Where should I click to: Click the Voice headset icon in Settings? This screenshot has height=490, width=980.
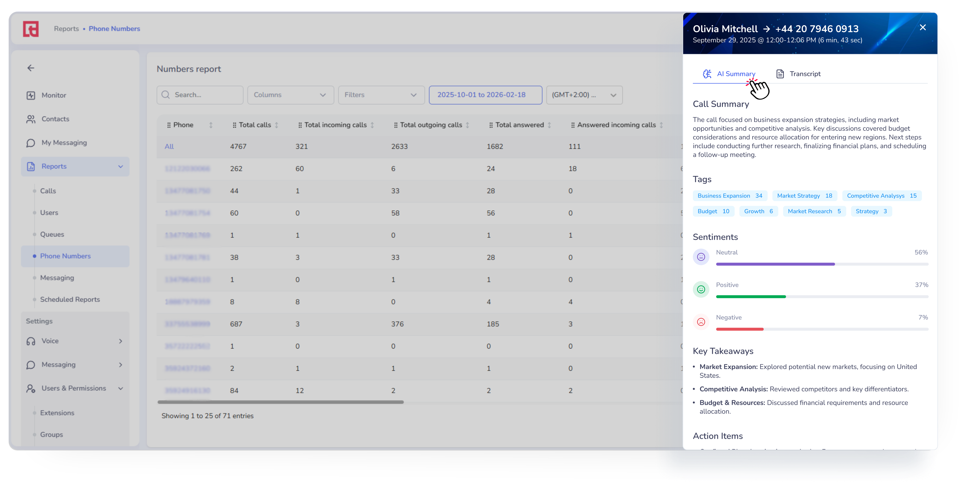point(31,341)
